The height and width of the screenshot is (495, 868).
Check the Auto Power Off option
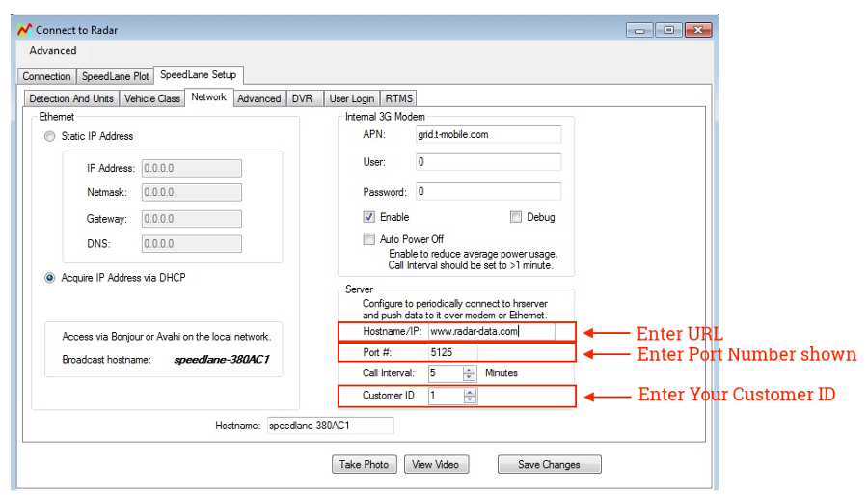tap(369, 239)
